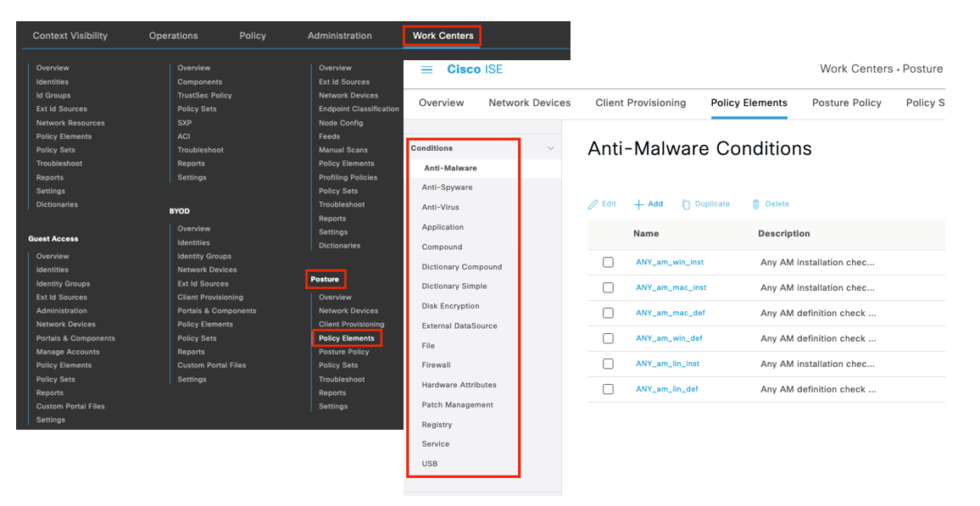Select File in Conditions list
Screen dimensions: 980x506
(428, 346)
